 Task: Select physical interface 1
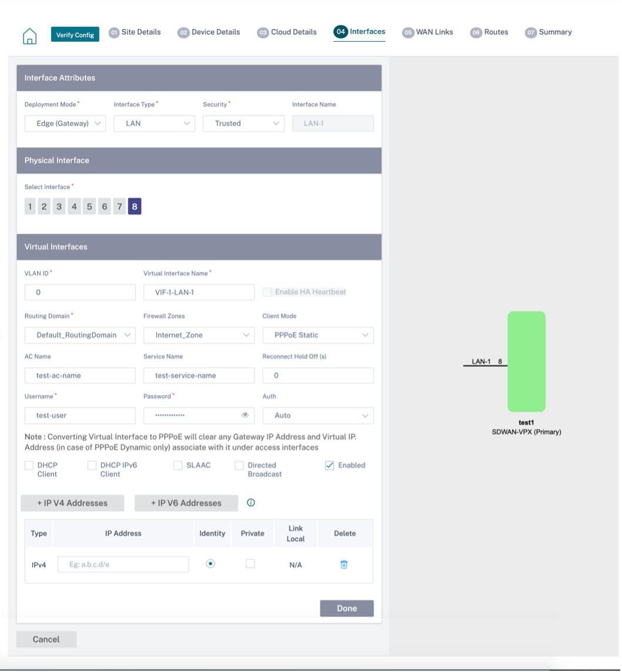pyautogui.click(x=30, y=207)
